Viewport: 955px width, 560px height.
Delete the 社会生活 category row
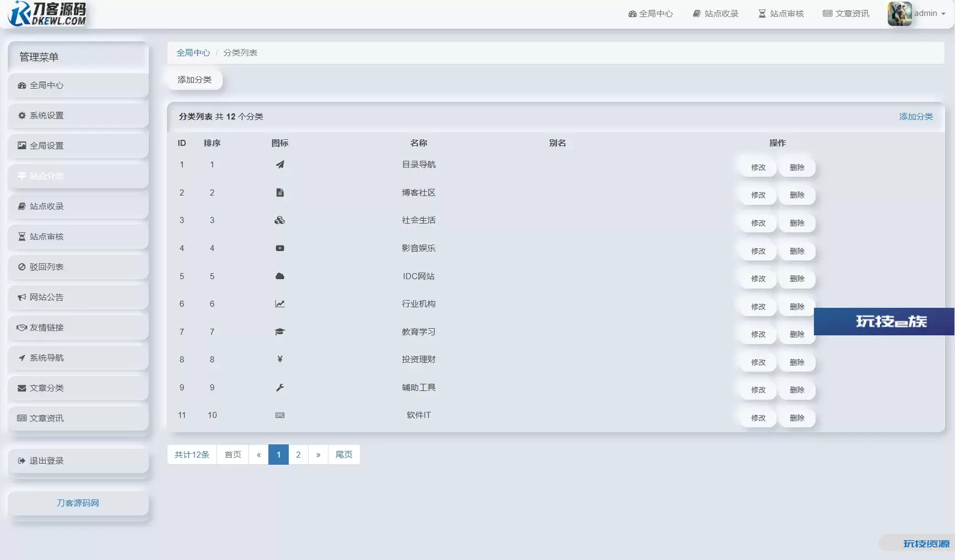coord(797,223)
